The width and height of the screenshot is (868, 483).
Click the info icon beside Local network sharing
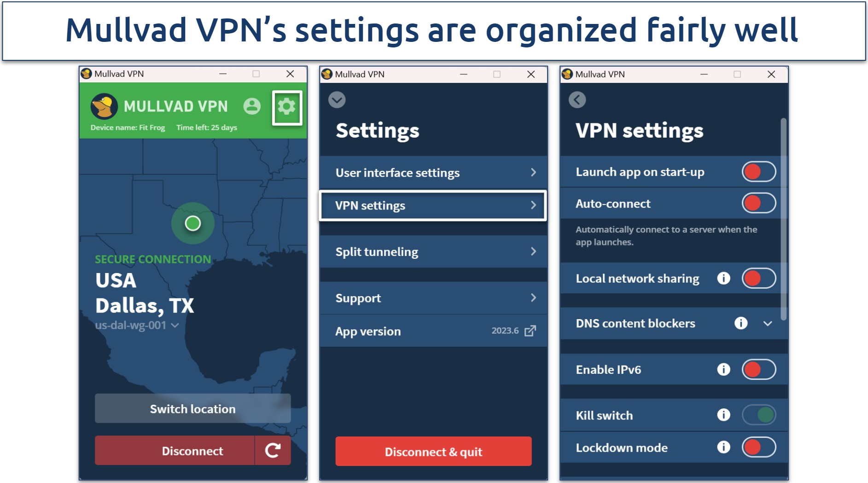tap(723, 278)
